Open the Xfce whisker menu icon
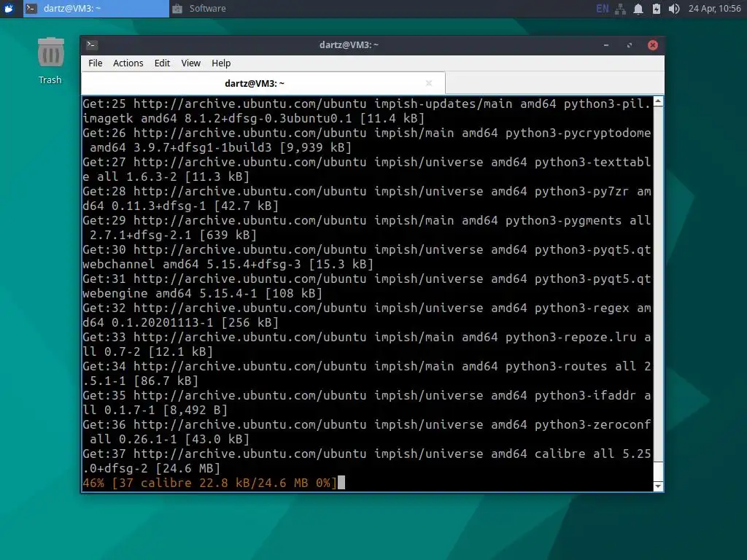Viewport: 747px width, 560px height. tap(9, 9)
